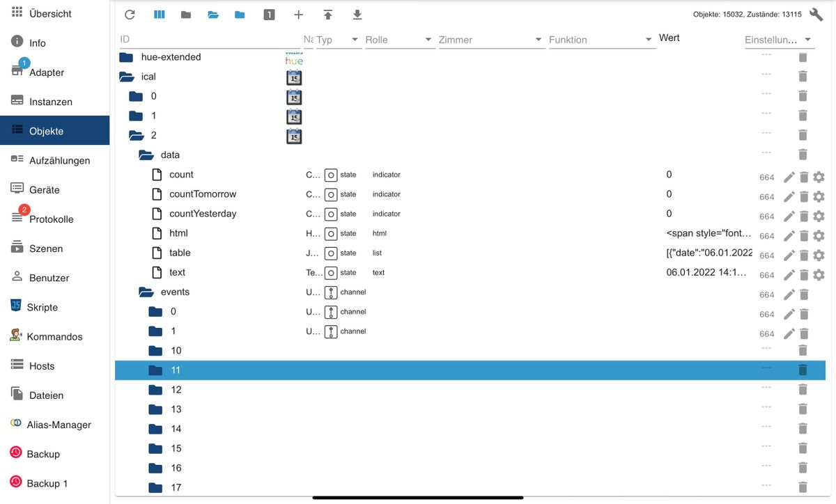The width and height of the screenshot is (836, 504).
Task: Refresh the objects tree
Action: (x=130, y=15)
